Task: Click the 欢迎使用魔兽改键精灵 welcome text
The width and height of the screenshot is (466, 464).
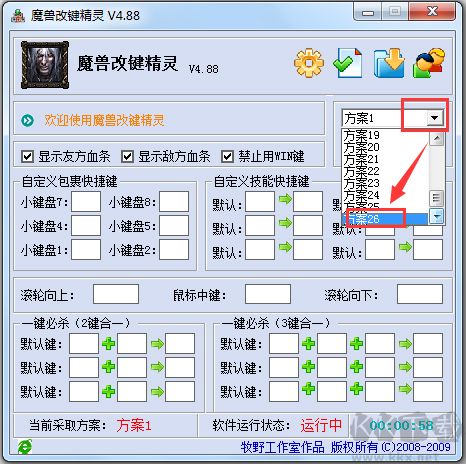Action: pyautogui.click(x=104, y=120)
